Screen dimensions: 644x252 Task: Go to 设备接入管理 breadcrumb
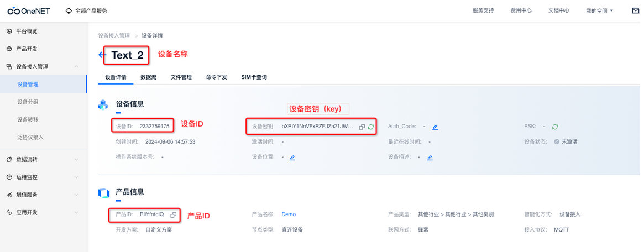(x=114, y=36)
